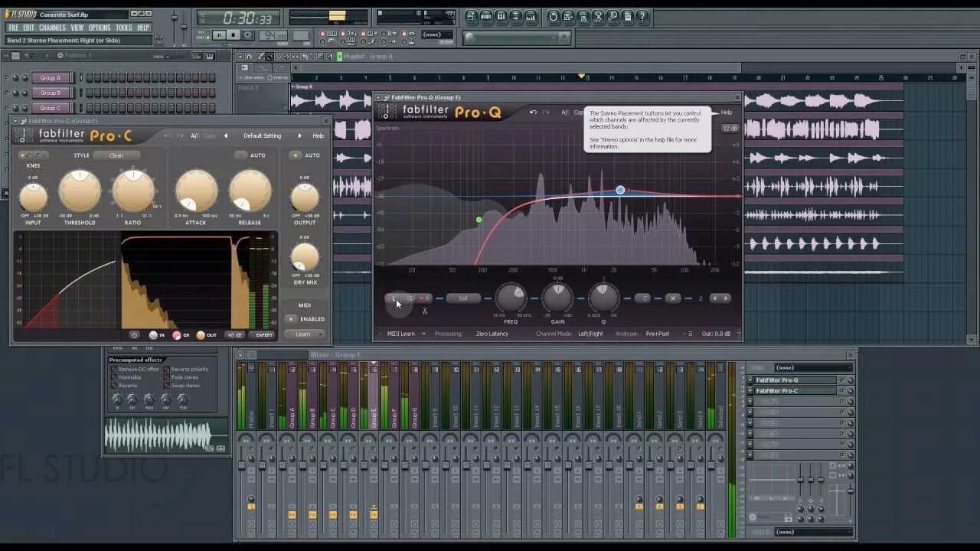Open the VIEW menu
The height and width of the screenshot is (551, 980).
coord(77,28)
